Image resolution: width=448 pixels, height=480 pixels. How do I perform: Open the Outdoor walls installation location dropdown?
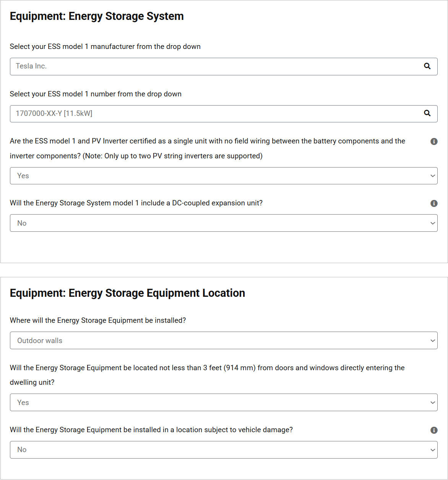224,340
